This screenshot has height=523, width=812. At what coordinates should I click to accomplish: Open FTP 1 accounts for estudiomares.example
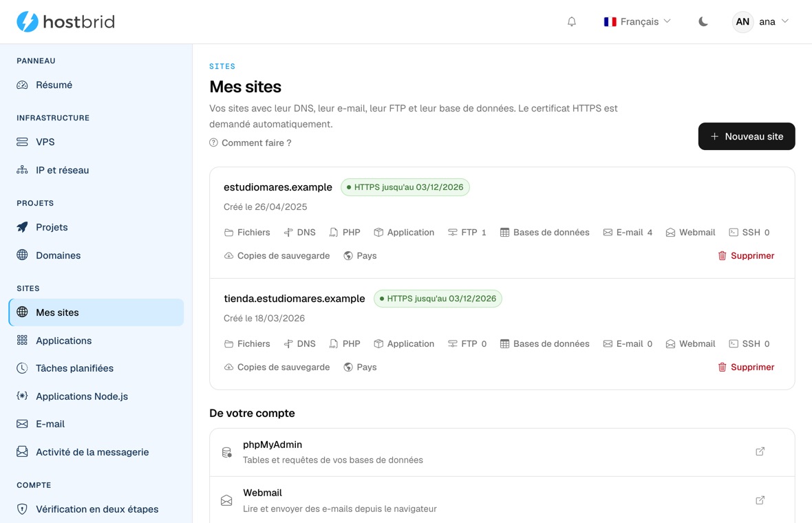(x=467, y=233)
